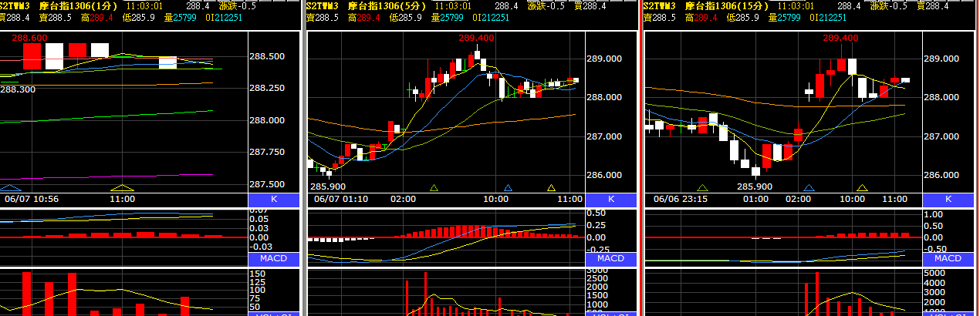Click the red 289.400 high label in the 5分 chart
This screenshot has width=980, height=316.
[476, 37]
